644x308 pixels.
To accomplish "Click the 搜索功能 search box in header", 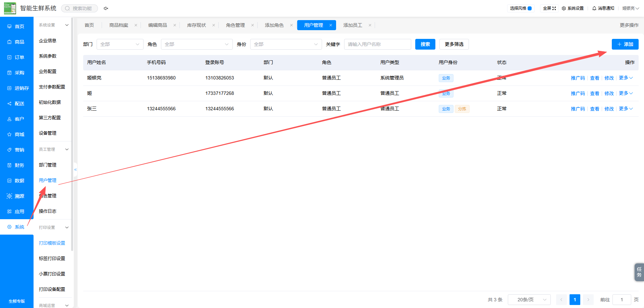I will click(x=79, y=8).
